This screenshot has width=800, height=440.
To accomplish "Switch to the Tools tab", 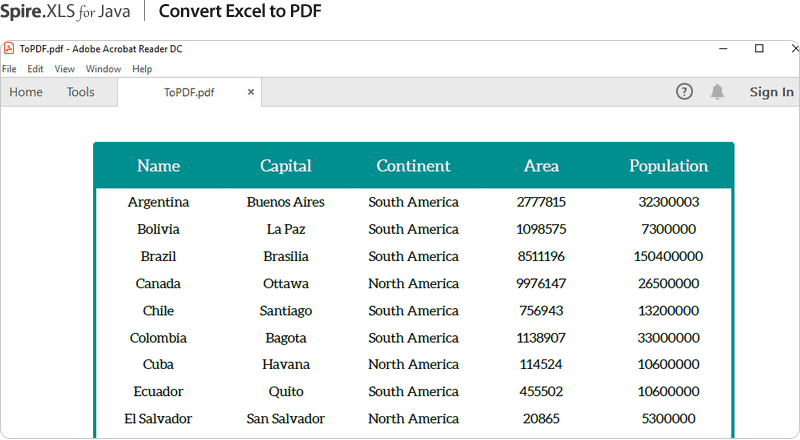I will [x=80, y=92].
